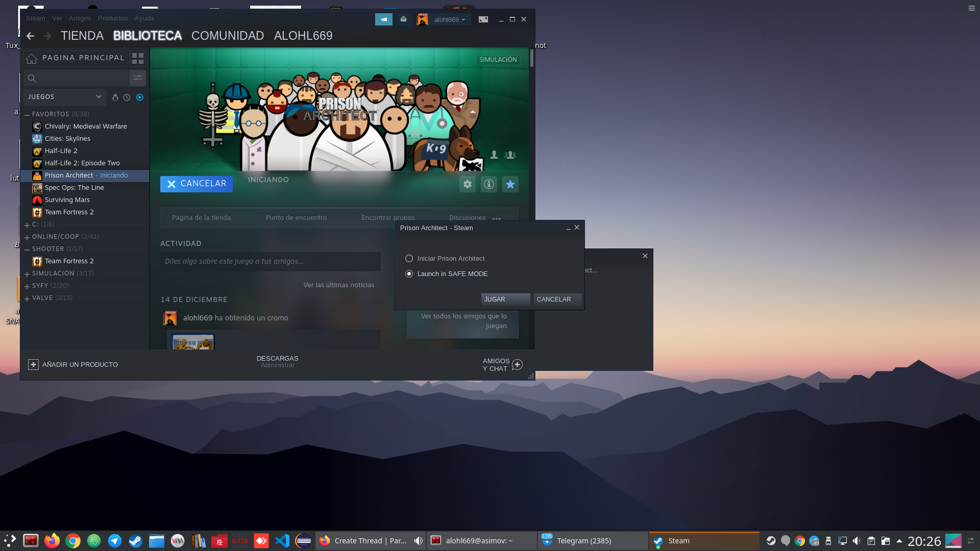This screenshot has width=980, height=551.
Task: Click the volume icon in system tray
Action: click(856, 541)
